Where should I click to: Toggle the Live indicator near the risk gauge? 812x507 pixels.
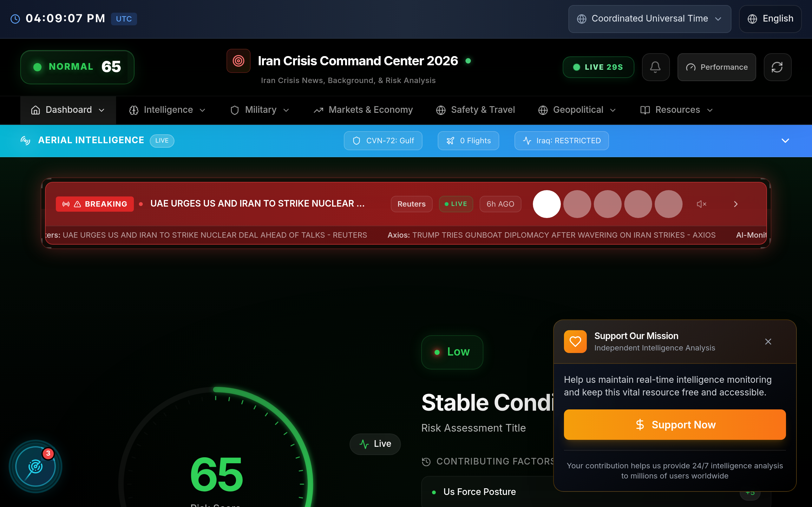click(375, 443)
